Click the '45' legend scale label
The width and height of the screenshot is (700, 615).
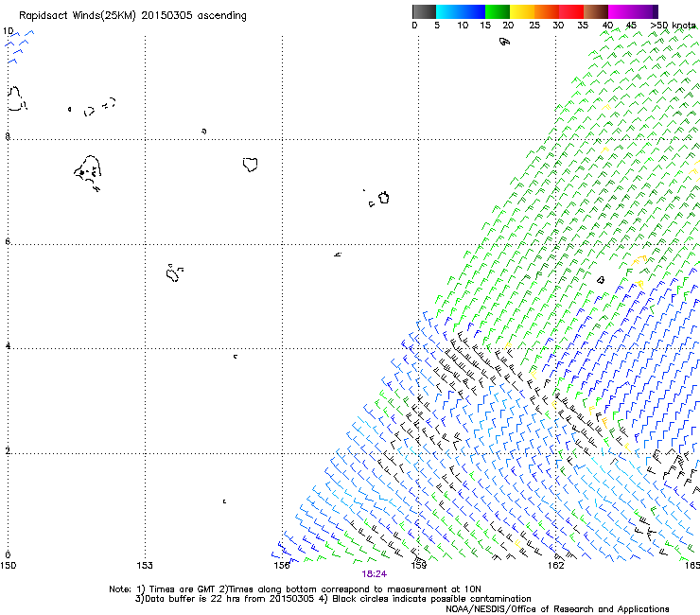pos(631,25)
